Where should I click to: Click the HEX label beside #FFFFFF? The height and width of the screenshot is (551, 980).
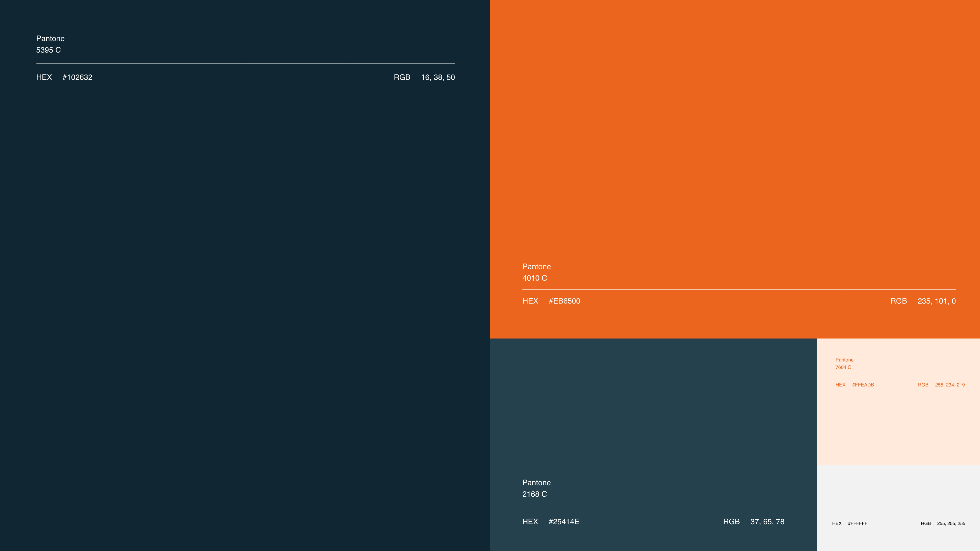click(837, 523)
